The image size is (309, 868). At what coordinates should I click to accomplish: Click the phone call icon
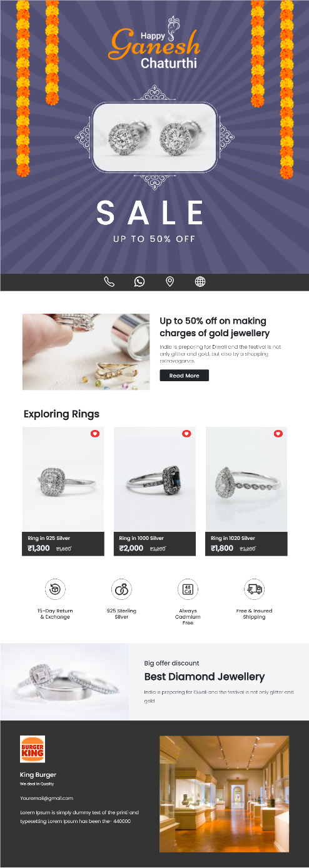point(109,282)
